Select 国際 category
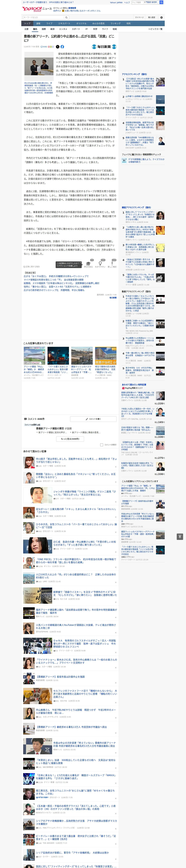The width and height of the screenshot is (186, 868). click(x=44, y=29)
